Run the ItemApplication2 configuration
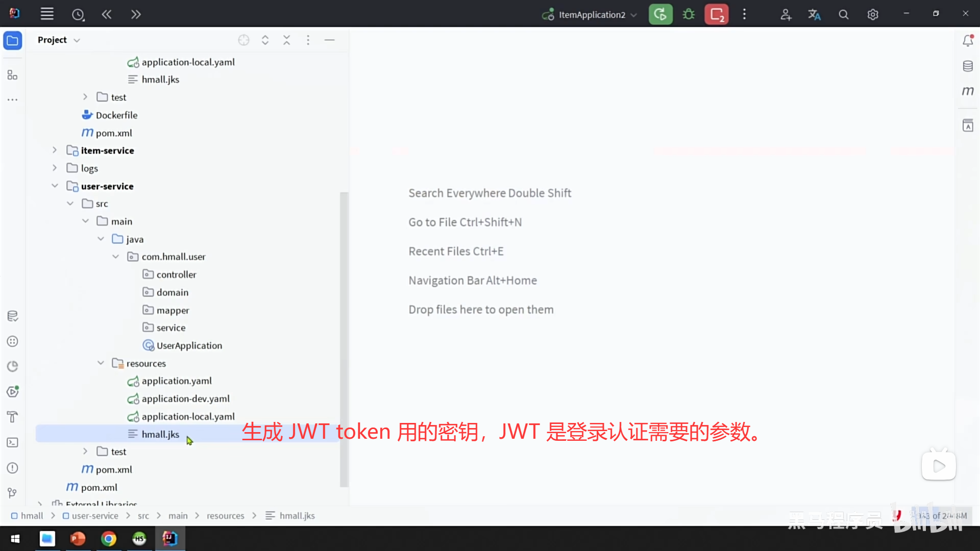Image resolution: width=980 pixels, height=551 pixels. tap(660, 14)
